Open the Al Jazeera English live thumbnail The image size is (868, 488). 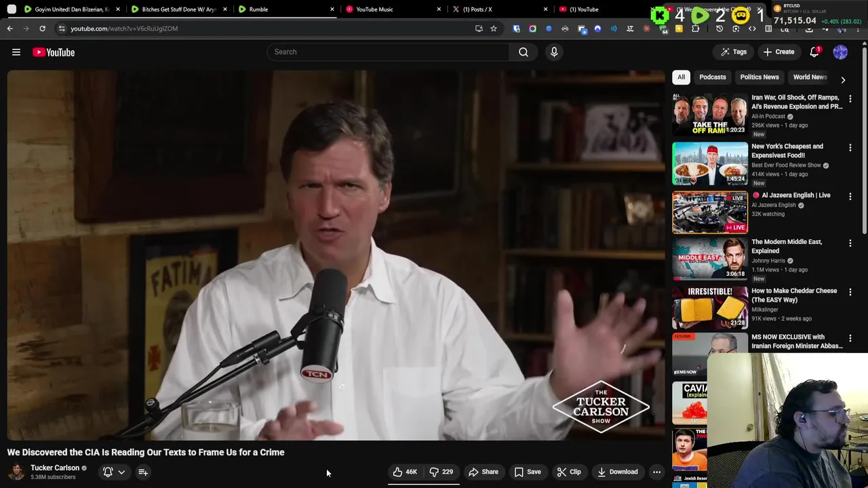tap(710, 212)
